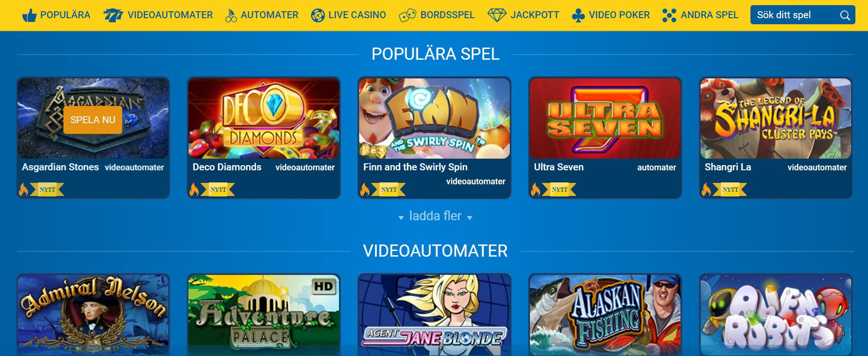Click the club icon beside Video Poker
Viewport: 868px width, 356px height.
pos(578,15)
